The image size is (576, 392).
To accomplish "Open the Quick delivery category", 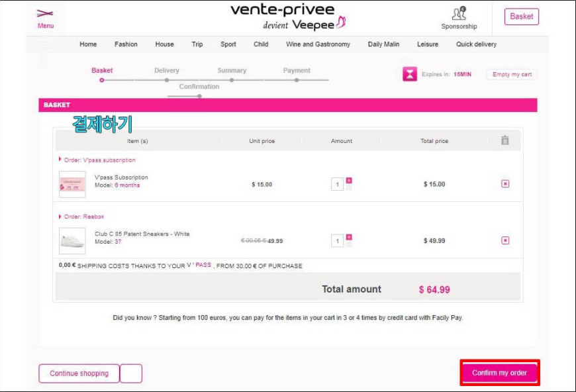I will (x=476, y=44).
